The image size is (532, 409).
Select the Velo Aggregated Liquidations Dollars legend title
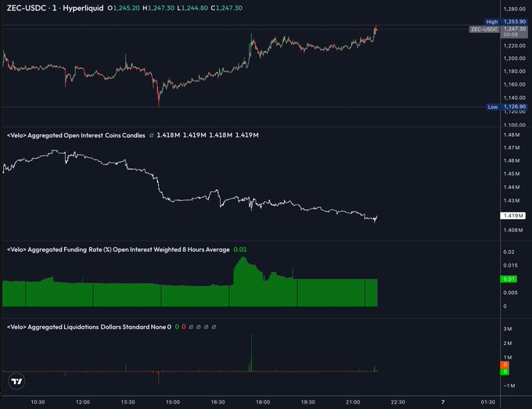click(89, 327)
